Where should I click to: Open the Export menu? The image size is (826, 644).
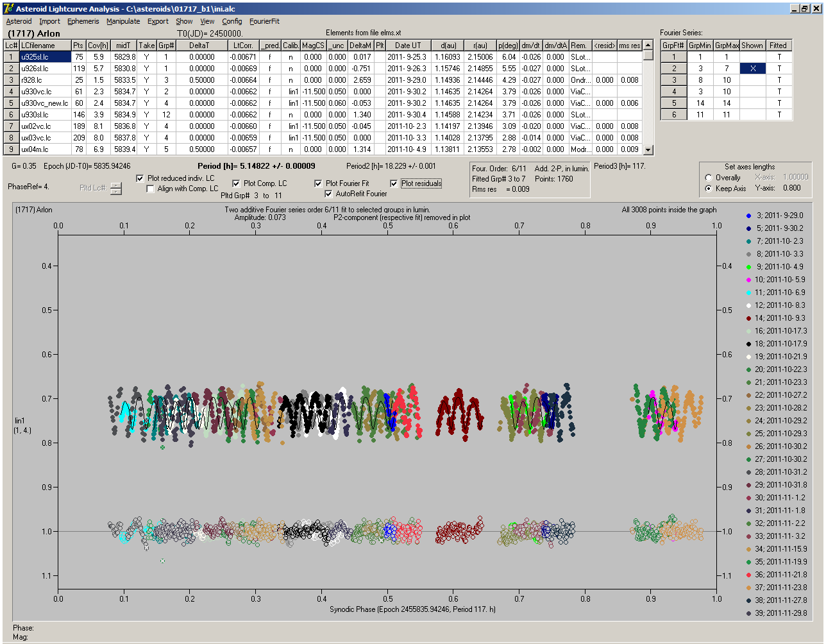158,21
